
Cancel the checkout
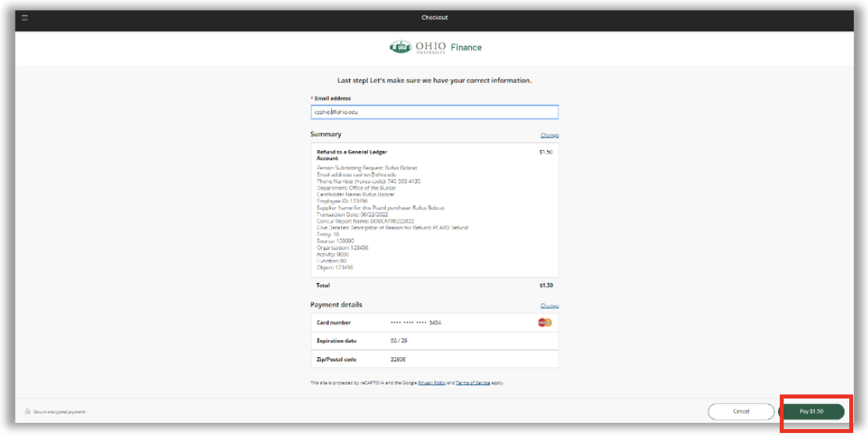(x=741, y=412)
